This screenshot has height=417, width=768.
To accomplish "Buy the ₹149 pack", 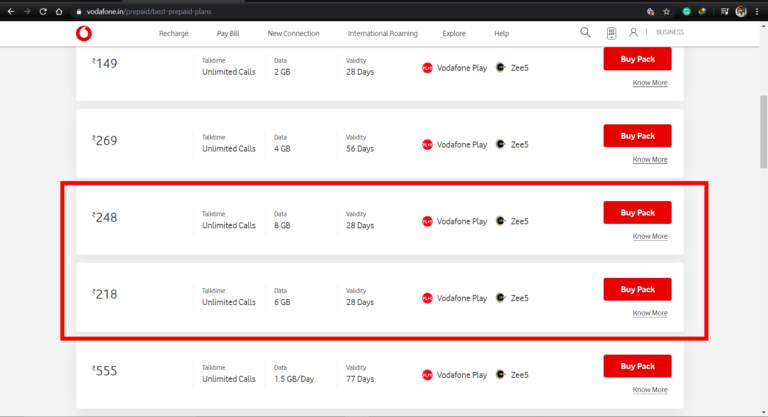I will click(637, 59).
